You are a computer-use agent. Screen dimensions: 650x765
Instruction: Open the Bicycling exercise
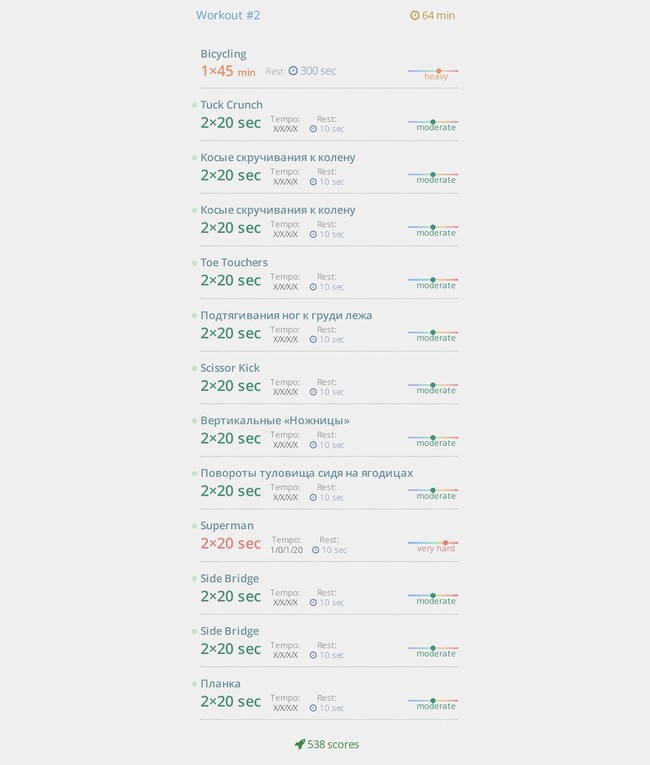click(223, 54)
